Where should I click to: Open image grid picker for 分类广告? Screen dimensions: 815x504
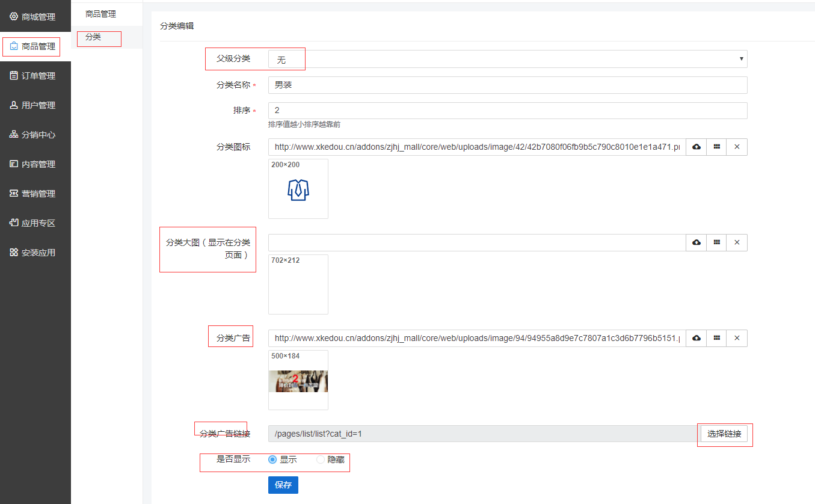coord(716,338)
